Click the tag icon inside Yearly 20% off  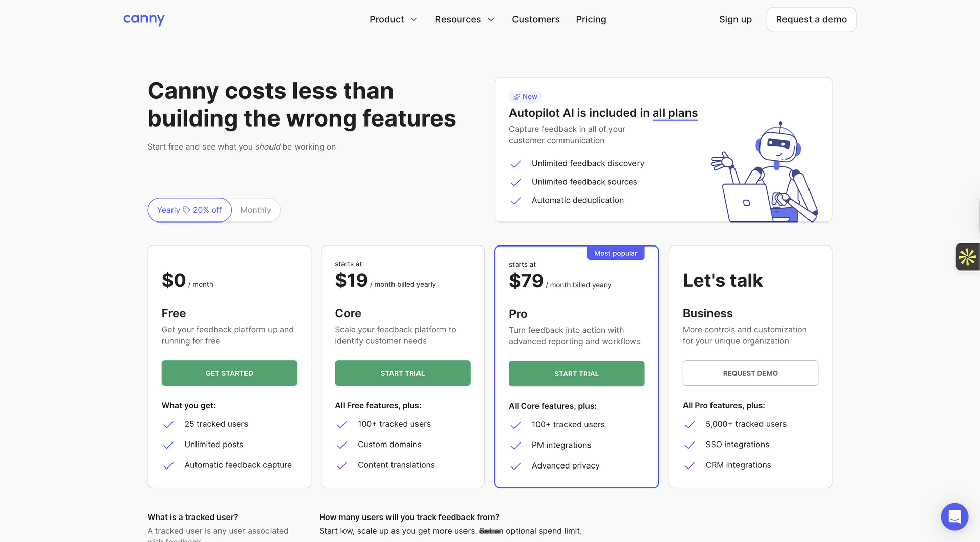click(187, 210)
